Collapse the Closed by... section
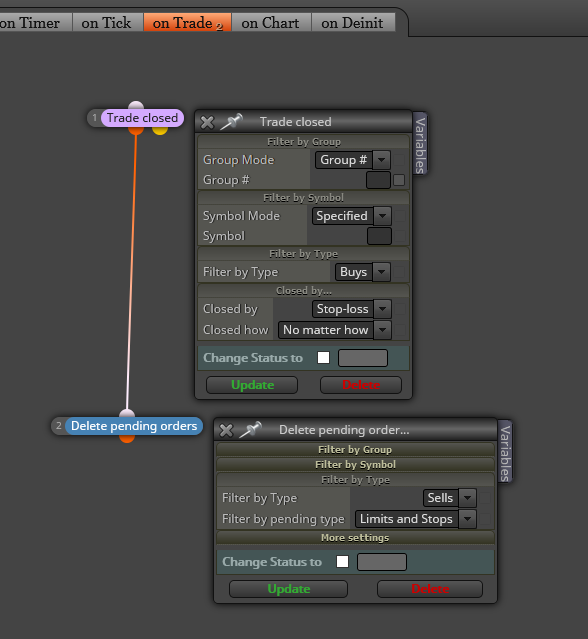588x639 pixels. pyautogui.click(x=304, y=291)
